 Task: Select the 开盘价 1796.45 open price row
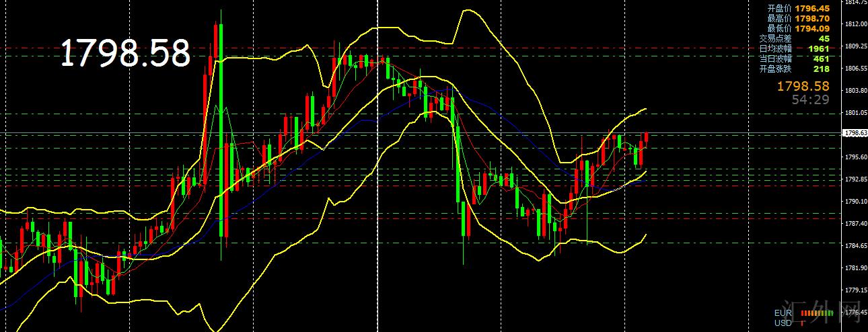(x=798, y=8)
